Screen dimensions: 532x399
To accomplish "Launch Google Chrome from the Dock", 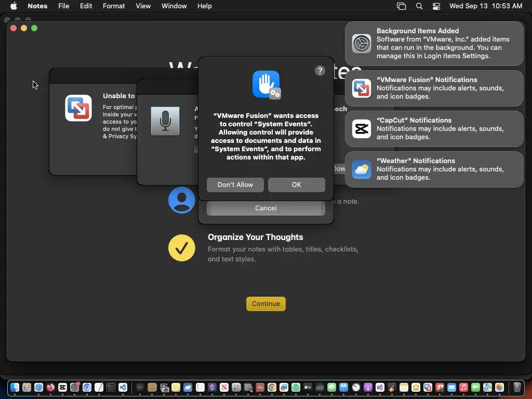I will (x=272, y=387).
